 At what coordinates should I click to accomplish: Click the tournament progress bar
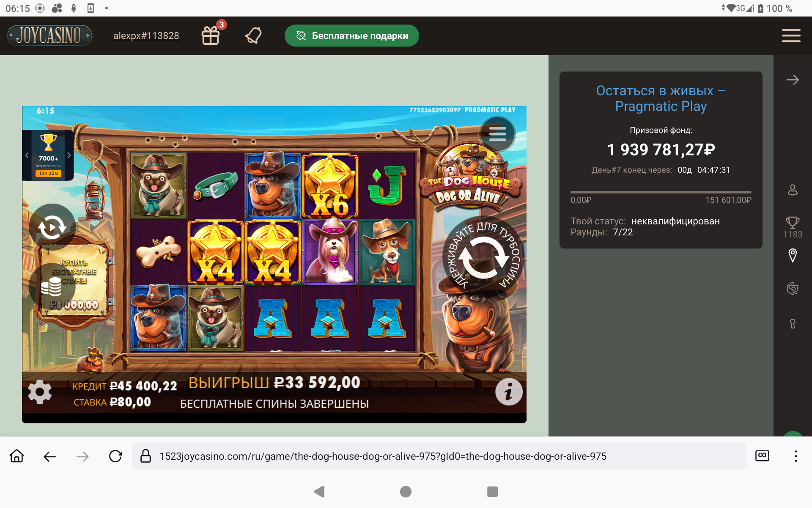pos(661,192)
